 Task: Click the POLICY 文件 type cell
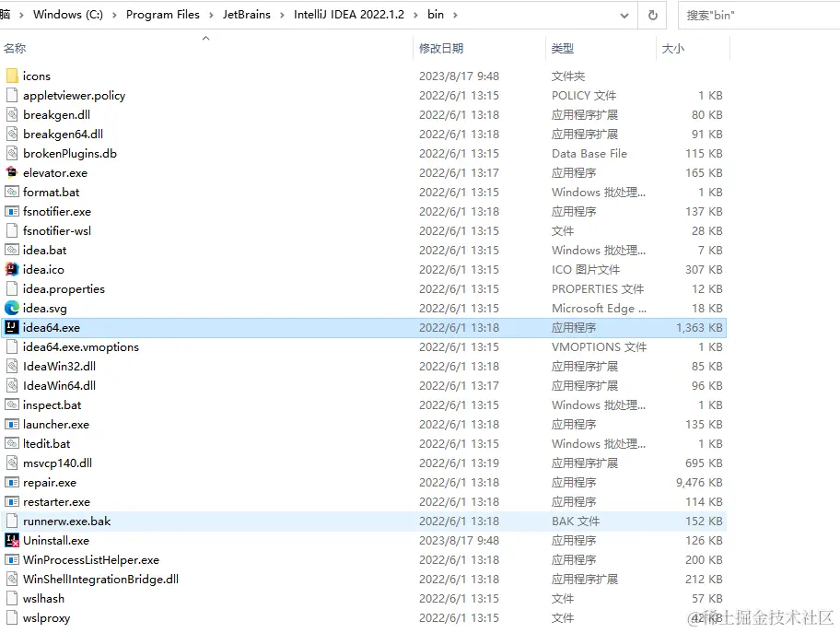pos(584,96)
